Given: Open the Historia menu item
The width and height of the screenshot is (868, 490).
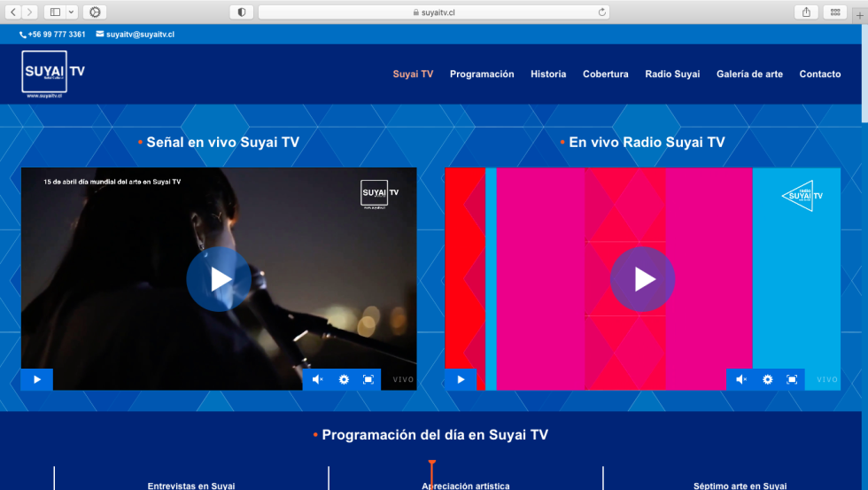Looking at the screenshot, I should [548, 74].
